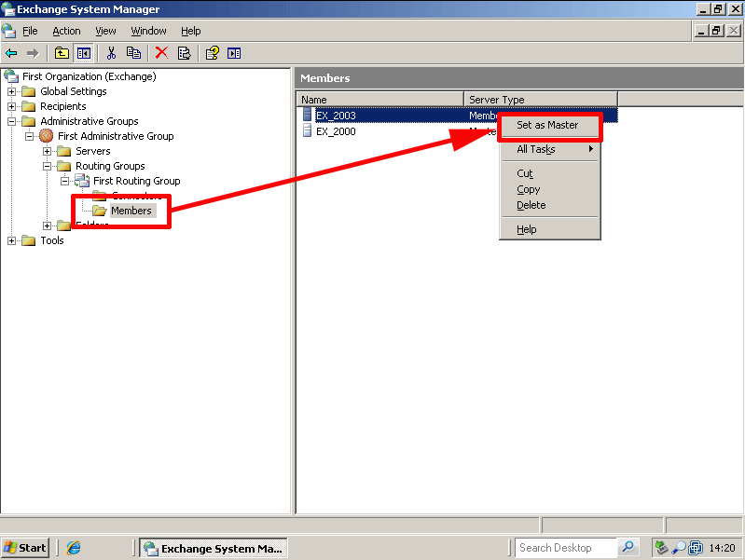Collapse the First Routing Group node
The height and width of the screenshot is (560, 745).
(64, 181)
